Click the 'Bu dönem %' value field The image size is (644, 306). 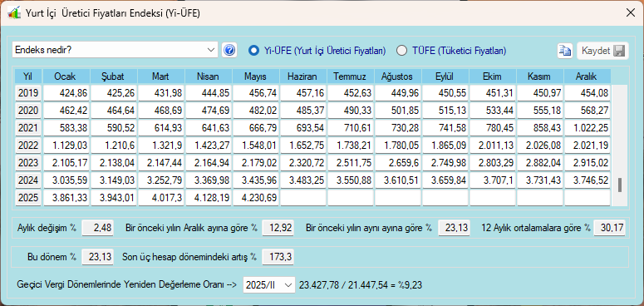pyautogui.click(x=98, y=258)
